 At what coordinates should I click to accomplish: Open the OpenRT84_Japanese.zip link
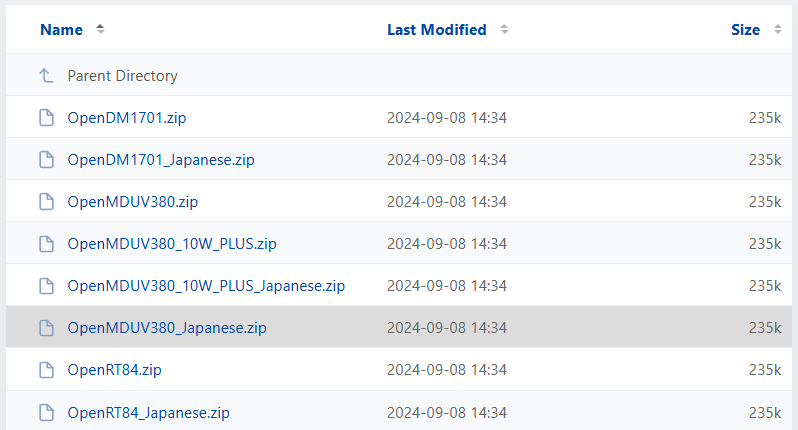[149, 412]
